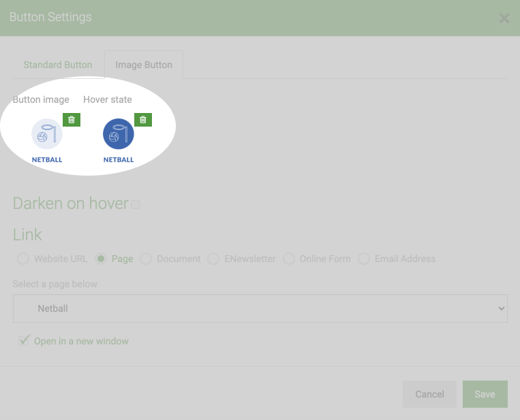Image resolution: width=520 pixels, height=420 pixels.
Task: Enable the Darken on hover checkbox
Action: [x=136, y=204]
